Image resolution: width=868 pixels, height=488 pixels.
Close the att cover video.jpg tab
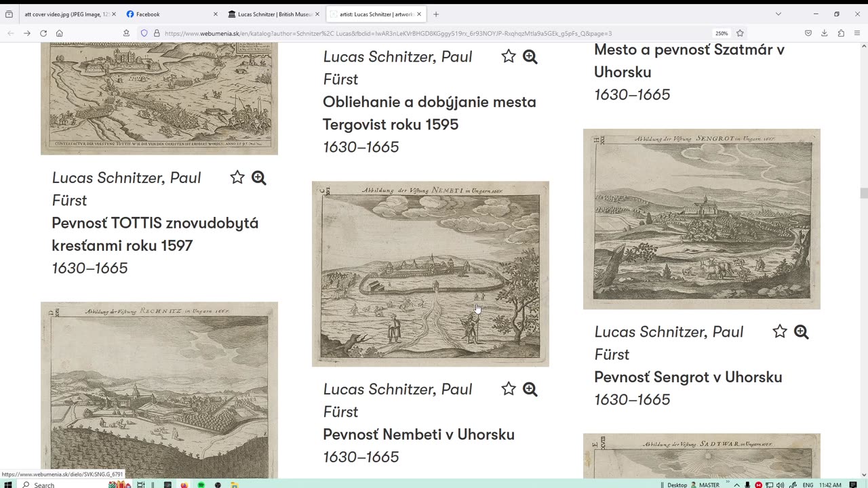point(113,14)
